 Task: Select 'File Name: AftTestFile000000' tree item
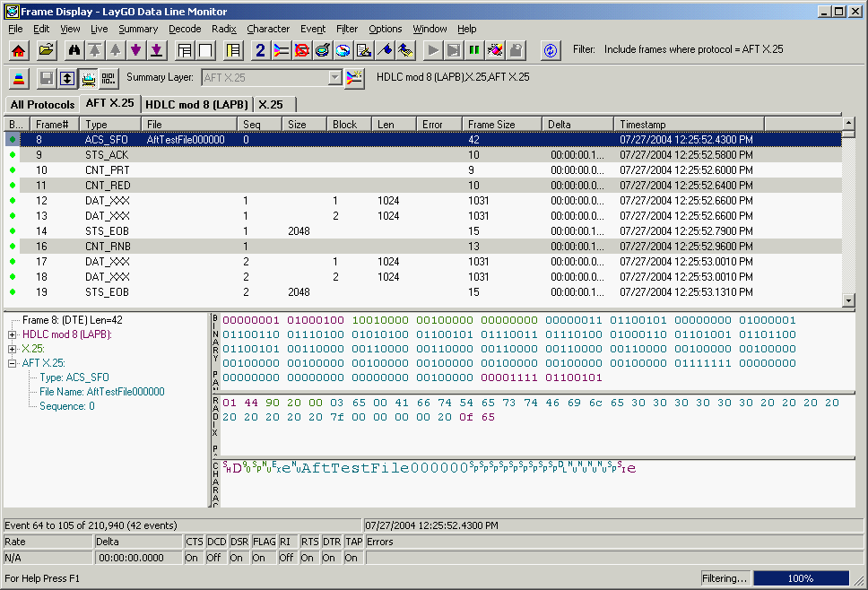(x=102, y=392)
